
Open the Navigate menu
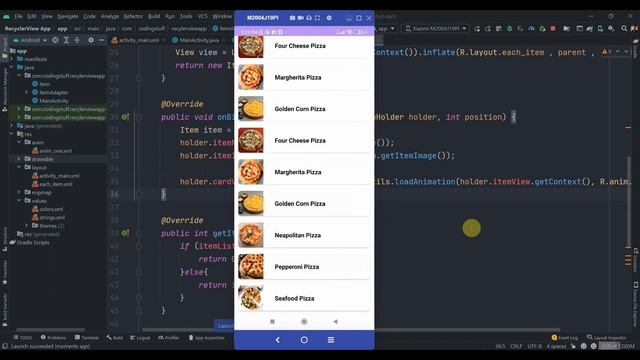pos(68,16)
